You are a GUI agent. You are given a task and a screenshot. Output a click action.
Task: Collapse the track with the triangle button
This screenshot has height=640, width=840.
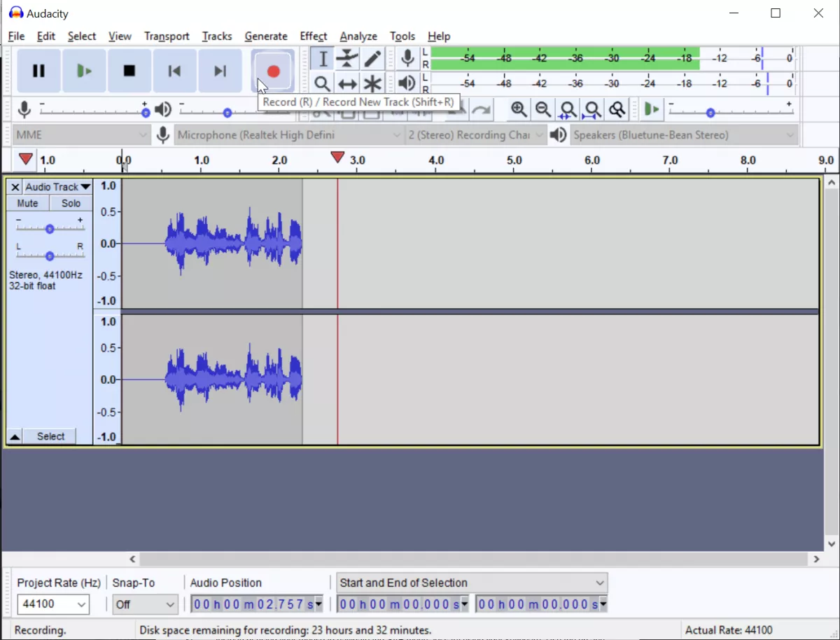coord(15,437)
